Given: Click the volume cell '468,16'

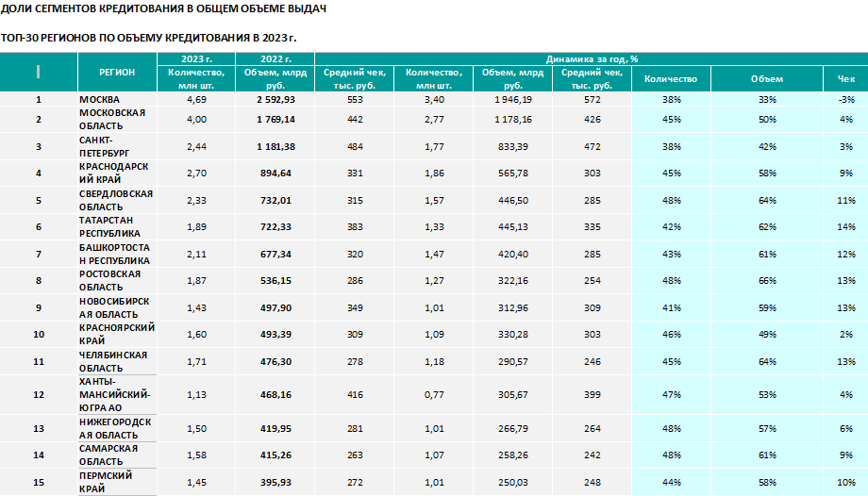Looking at the screenshot, I should 275,395.
